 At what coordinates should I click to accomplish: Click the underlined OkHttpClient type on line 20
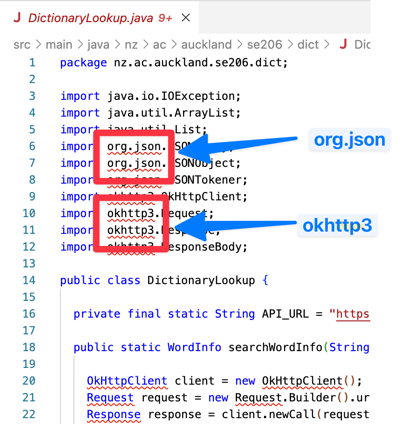point(127,381)
